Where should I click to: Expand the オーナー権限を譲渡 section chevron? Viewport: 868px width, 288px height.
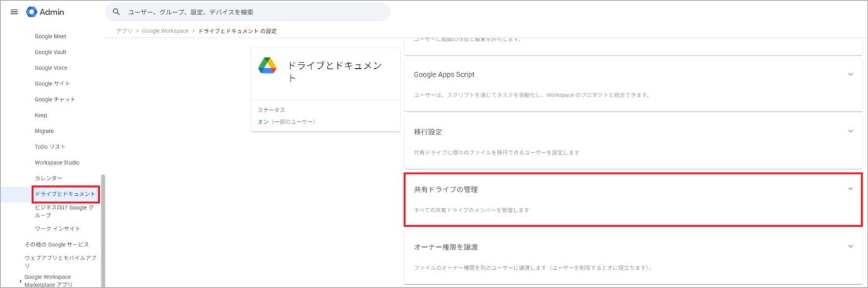(x=850, y=246)
